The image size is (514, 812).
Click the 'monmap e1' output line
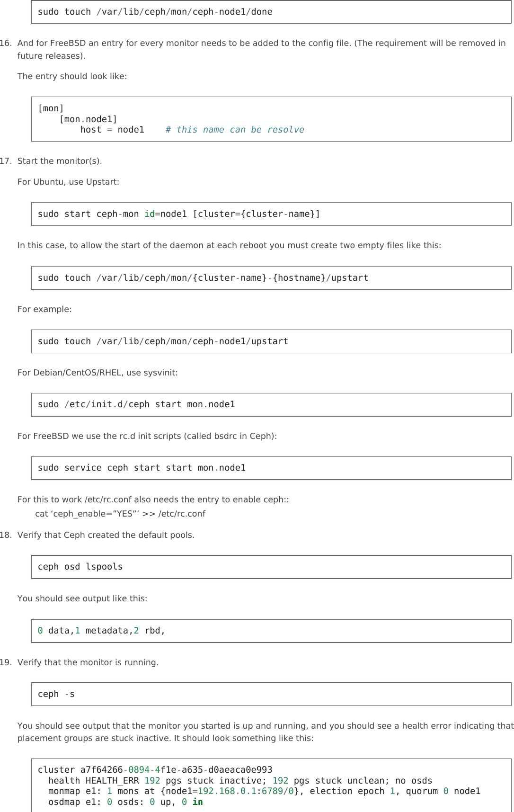264,791
